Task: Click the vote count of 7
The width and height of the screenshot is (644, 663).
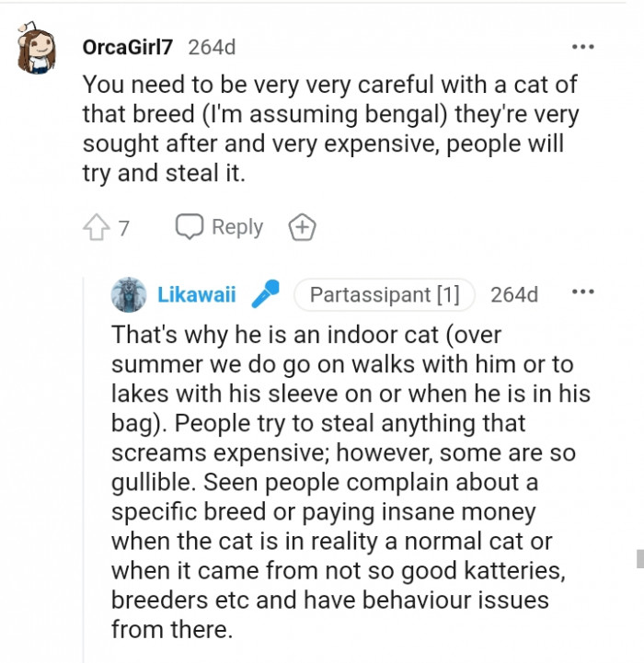Action: (123, 228)
